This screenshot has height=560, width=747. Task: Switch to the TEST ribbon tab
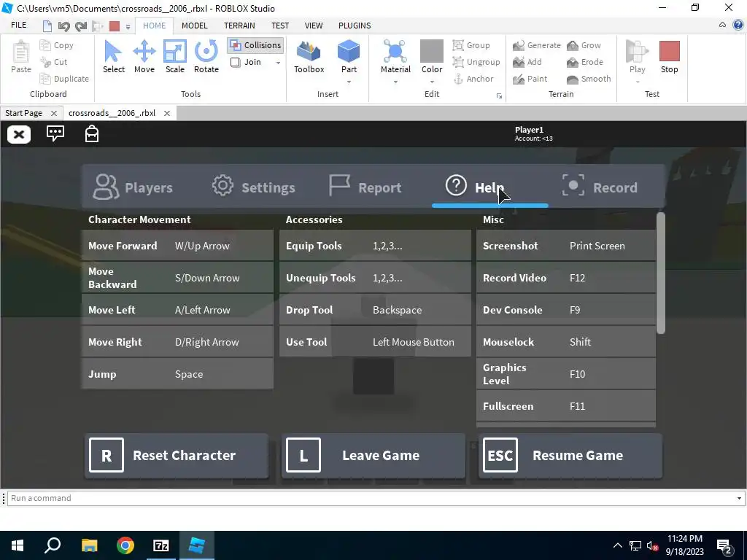[280, 26]
